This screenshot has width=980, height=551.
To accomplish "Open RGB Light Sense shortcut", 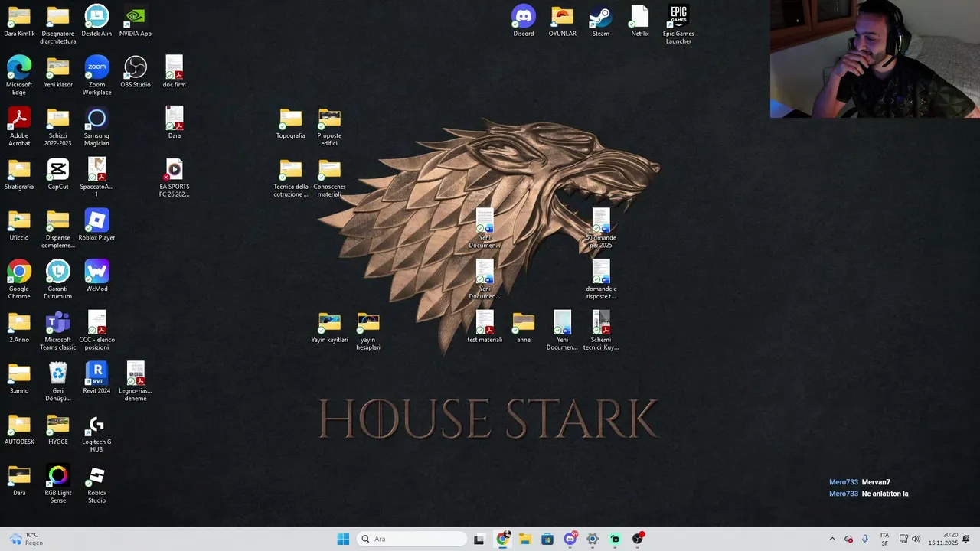I will [58, 484].
